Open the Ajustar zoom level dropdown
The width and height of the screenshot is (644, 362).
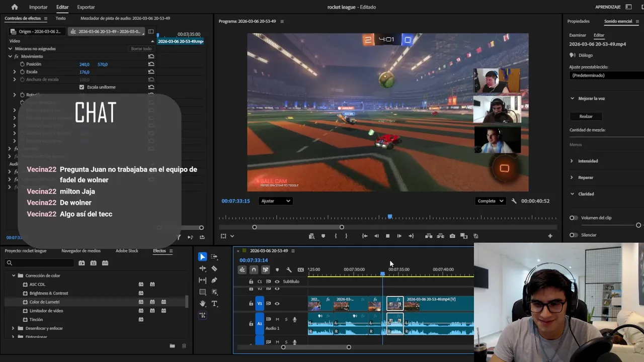click(276, 201)
